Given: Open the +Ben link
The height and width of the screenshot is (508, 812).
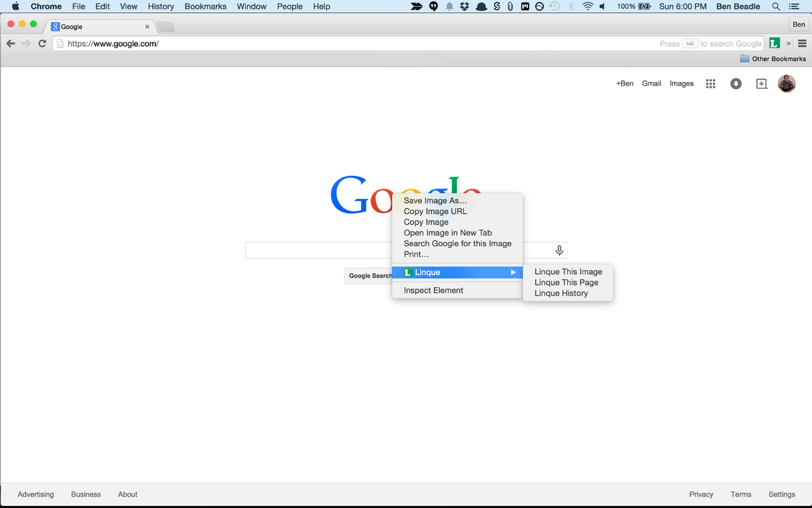Looking at the screenshot, I should tap(625, 84).
